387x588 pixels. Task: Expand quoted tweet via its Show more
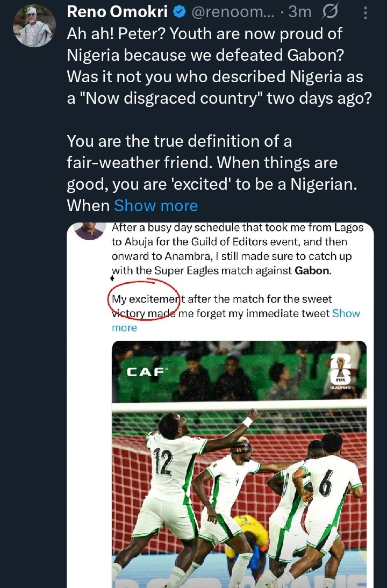click(x=125, y=327)
